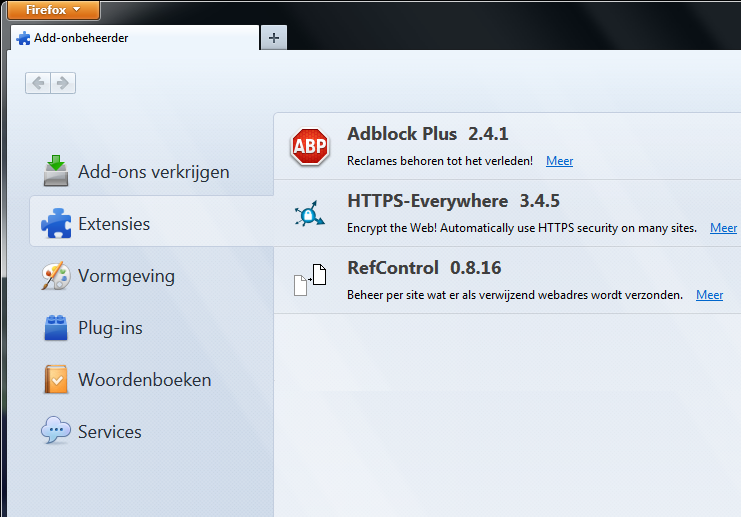The width and height of the screenshot is (741, 517).
Task: Click the Add-ons verkrijgen download icon
Action: (x=56, y=171)
